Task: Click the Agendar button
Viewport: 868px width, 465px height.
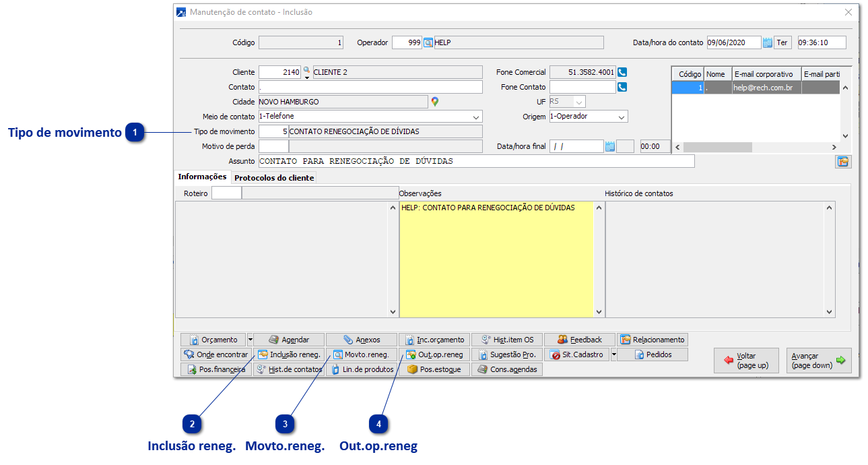Action: click(x=289, y=340)
